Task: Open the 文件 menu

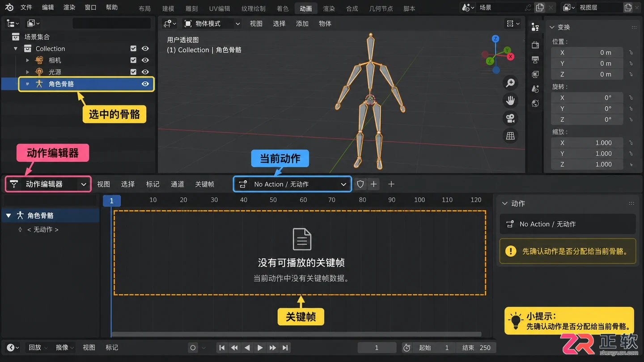Action: click(x=26, y=8)
